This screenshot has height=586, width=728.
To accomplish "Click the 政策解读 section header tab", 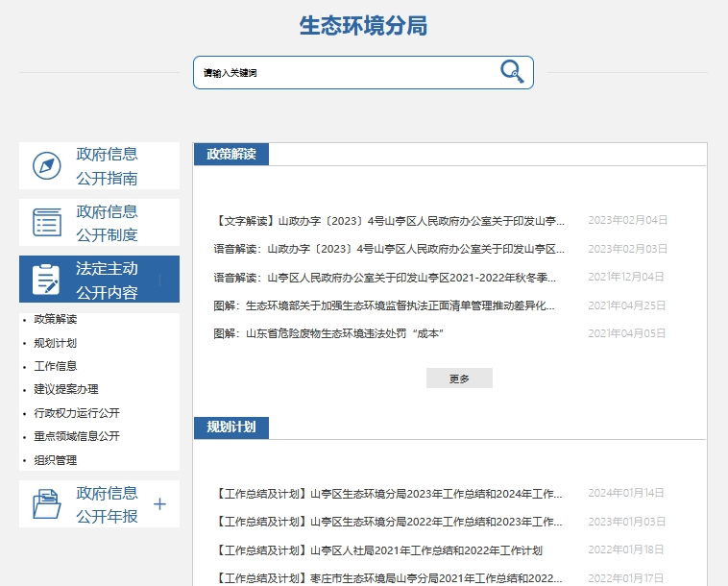I will (x=231, y=154).
